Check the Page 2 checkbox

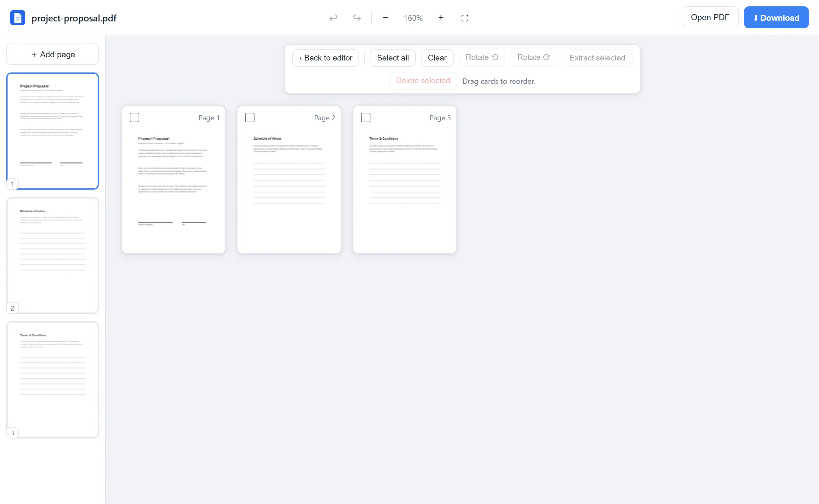(x=250, y=118)
